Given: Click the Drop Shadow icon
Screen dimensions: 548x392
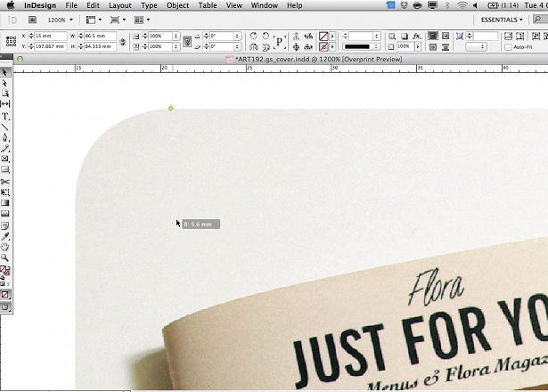Looking at the screenshot, I should tap(405, 36).
